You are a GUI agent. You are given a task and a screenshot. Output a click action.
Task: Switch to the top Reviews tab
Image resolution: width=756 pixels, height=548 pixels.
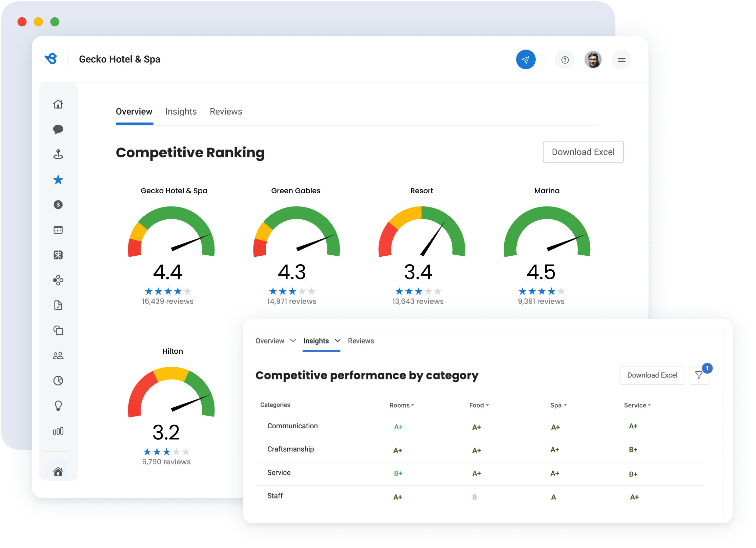pos(226,112)
